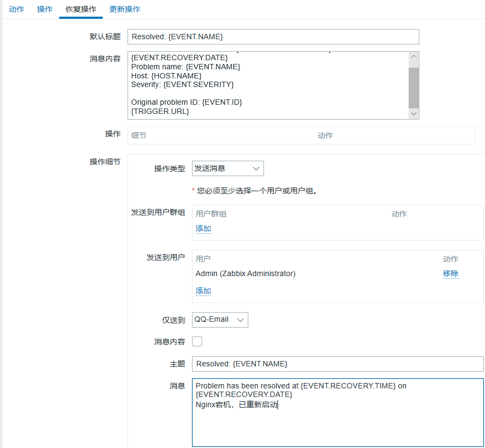Screen dimensions: 485x448
Task: Click 添加 under 发送到用户 list
Action: [x=203, y=291]
